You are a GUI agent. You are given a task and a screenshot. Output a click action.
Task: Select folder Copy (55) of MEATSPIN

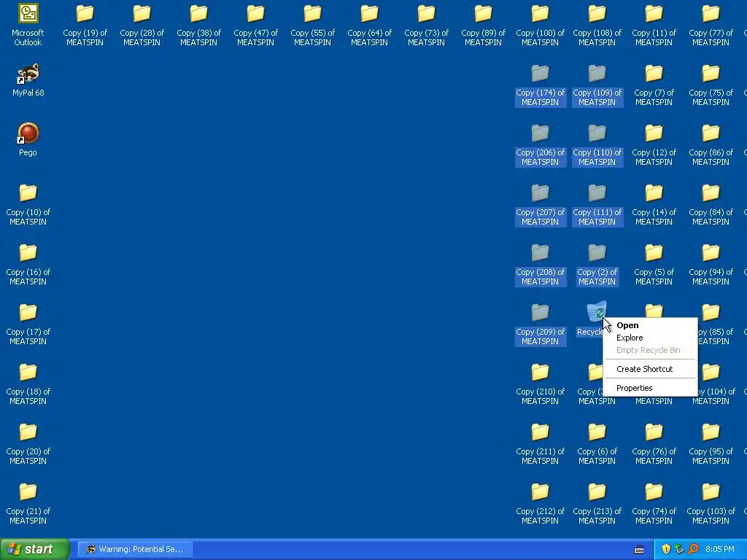pyautogui.click(x=312, y=25)
